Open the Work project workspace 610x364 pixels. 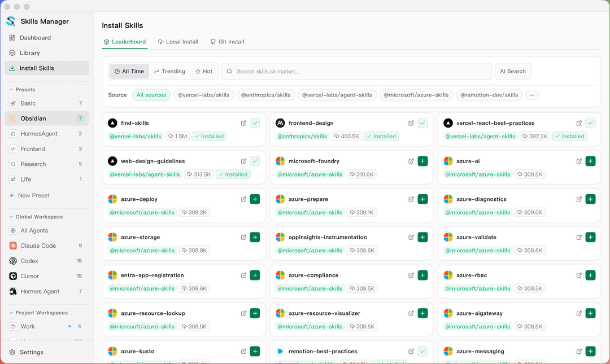tap(47, 326)
